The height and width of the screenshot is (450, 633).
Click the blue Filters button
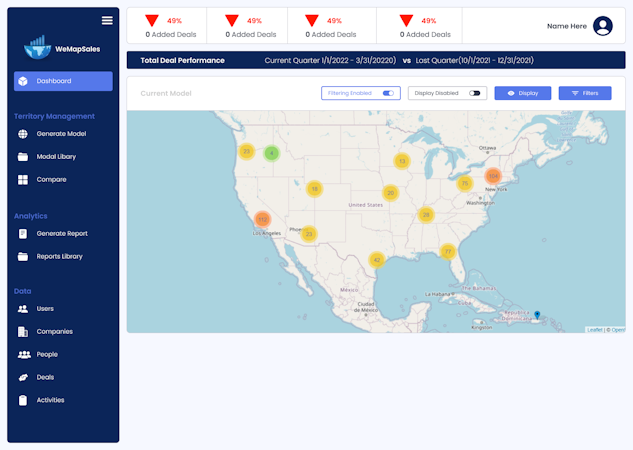pos(585,93)
